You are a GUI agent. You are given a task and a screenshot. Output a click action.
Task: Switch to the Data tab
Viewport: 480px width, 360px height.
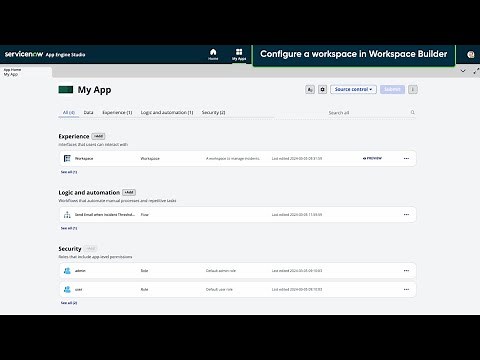(x=88, y=113)
